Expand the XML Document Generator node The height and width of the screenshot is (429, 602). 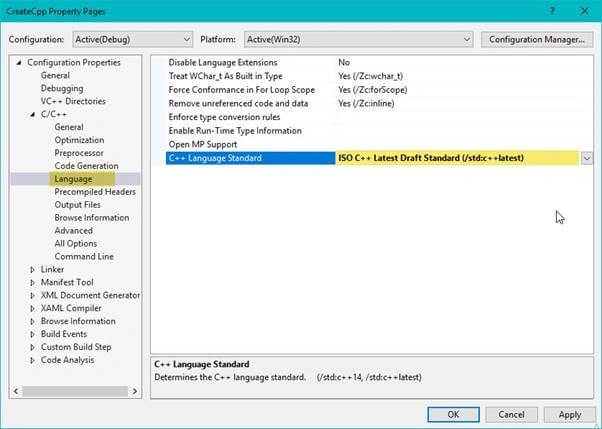(32, 295)
